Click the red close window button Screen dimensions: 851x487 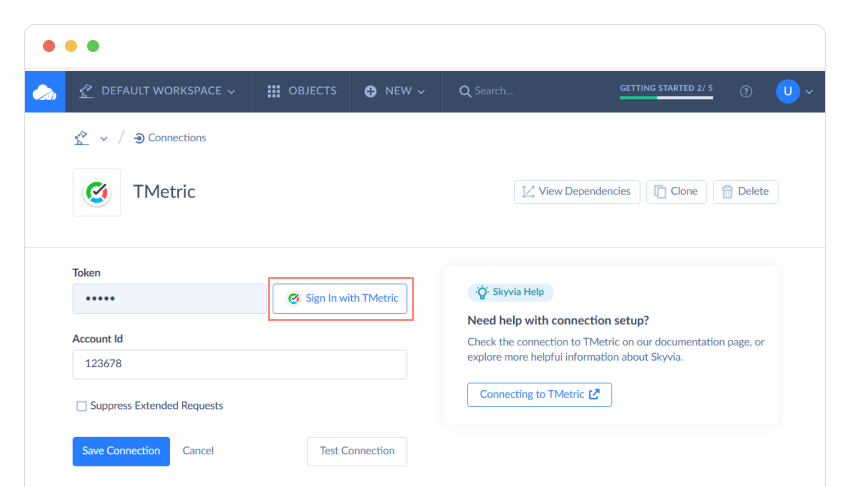tap(49, 46)
